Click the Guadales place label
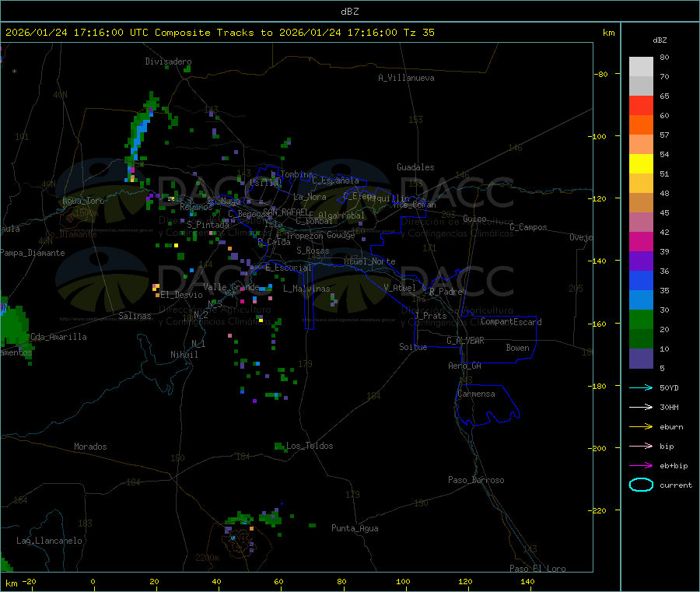The width and height of the screenshot is (700, 592). 415,167
